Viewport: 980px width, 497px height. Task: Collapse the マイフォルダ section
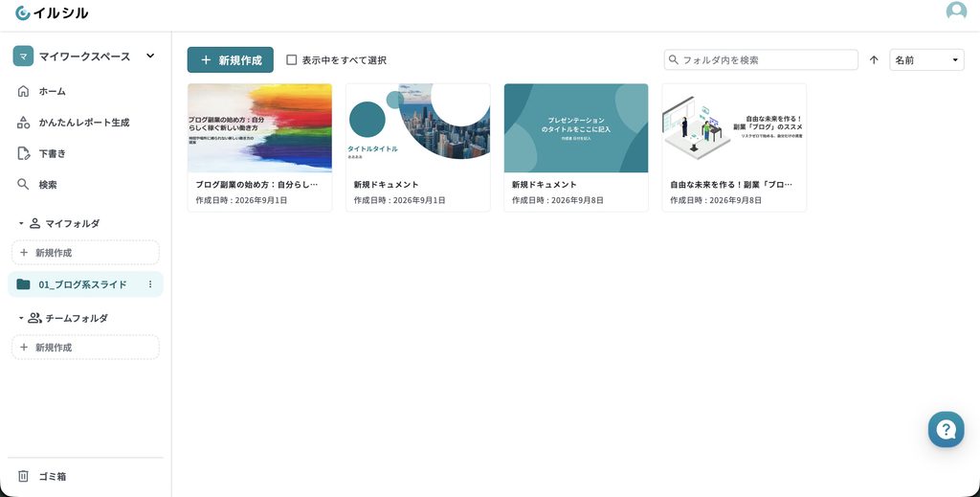pyautogui.click(x=21, y=223)
